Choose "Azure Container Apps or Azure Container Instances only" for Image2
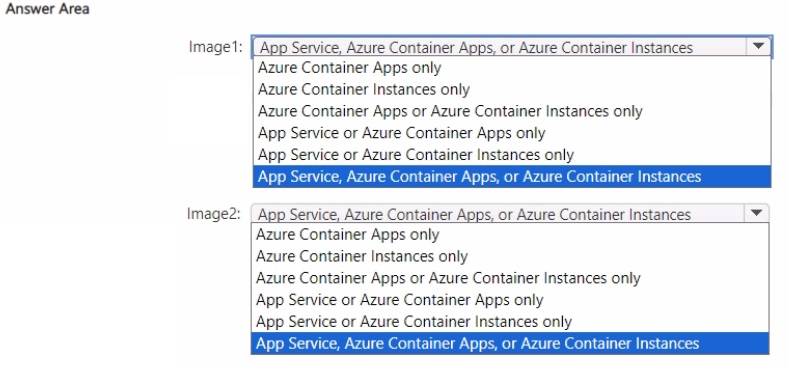This screenshot has height=379, width=788. pos(510,278)
